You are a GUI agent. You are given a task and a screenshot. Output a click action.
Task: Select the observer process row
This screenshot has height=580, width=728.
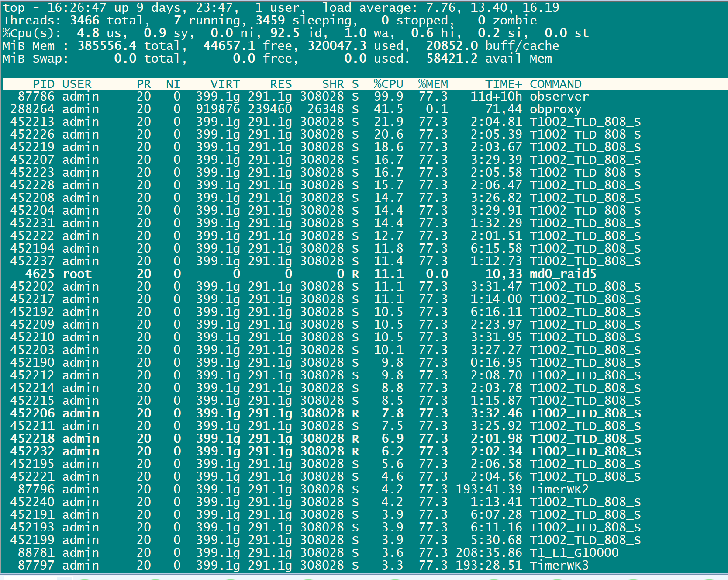(364, 97)
